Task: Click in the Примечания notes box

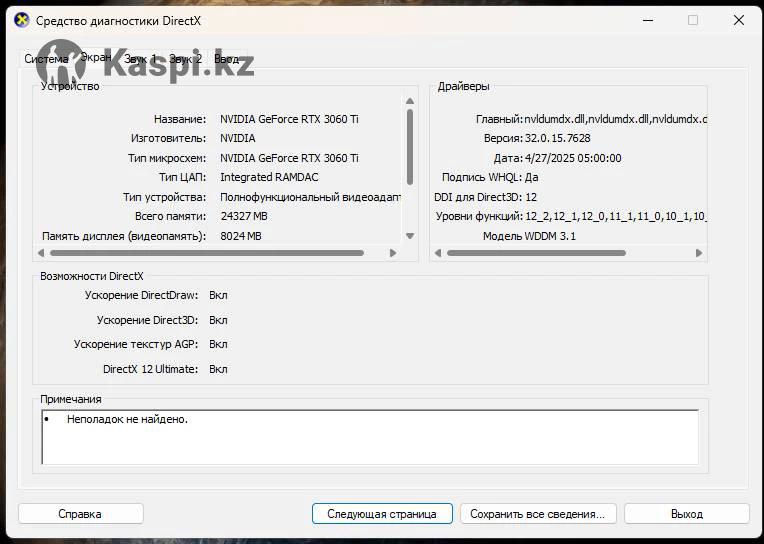Action: pyautogui.click(x=370, y=437)
